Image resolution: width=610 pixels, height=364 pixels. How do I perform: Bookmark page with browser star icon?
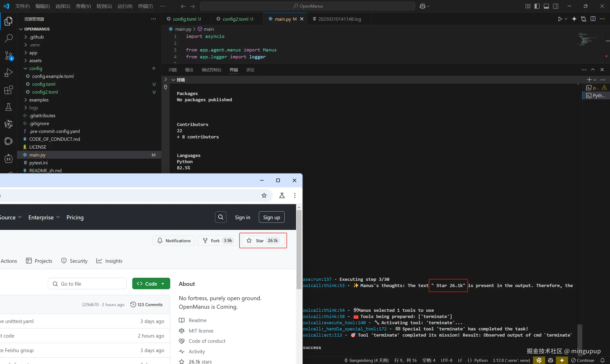pyautogui.click(x=264, y=196)
